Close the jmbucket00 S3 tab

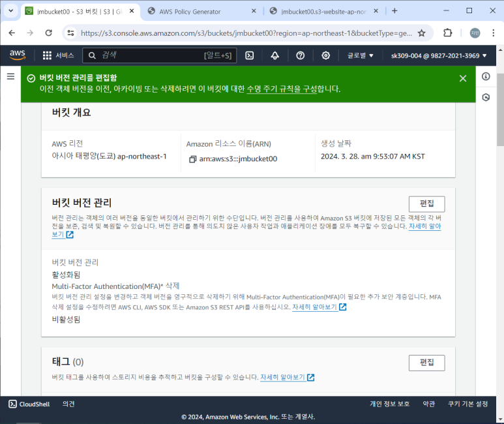pos(132,11)
